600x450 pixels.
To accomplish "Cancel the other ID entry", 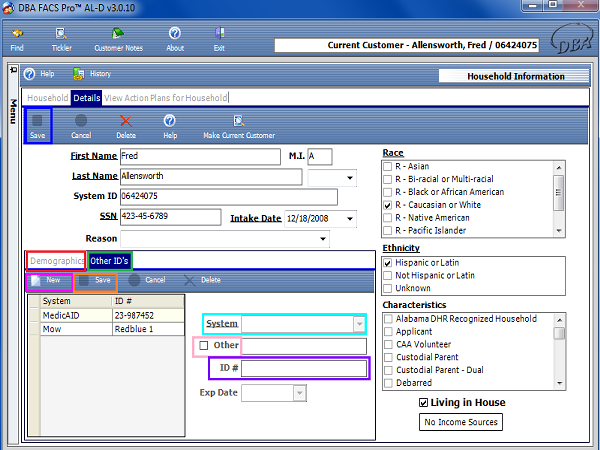I will [x=147, y=280].
